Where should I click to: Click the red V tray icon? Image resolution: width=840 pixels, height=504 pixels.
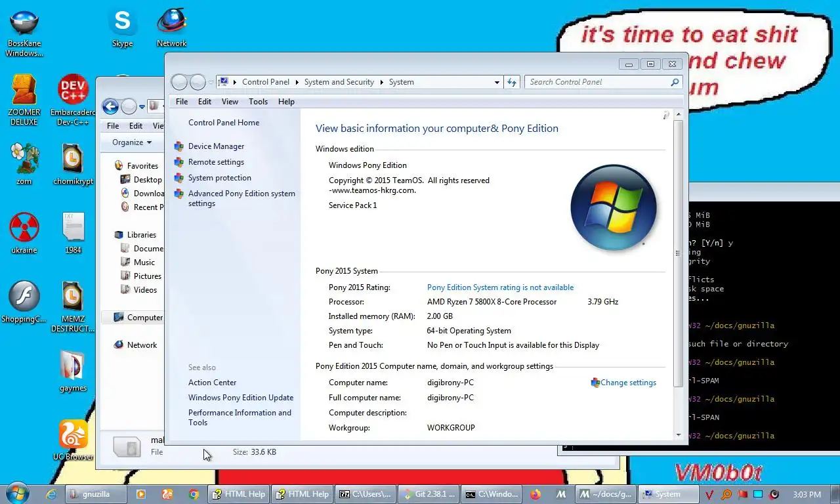(x=710, y=494)
